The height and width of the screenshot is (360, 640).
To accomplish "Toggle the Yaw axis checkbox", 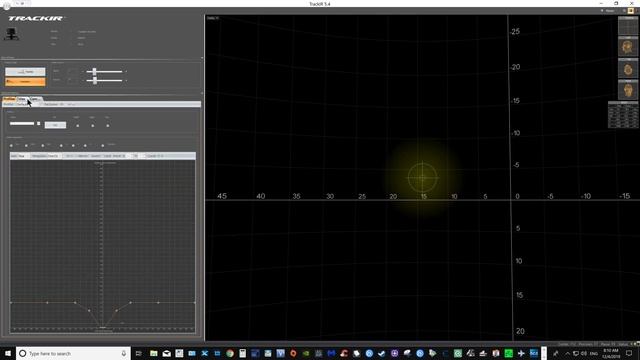I will point(11,145).
